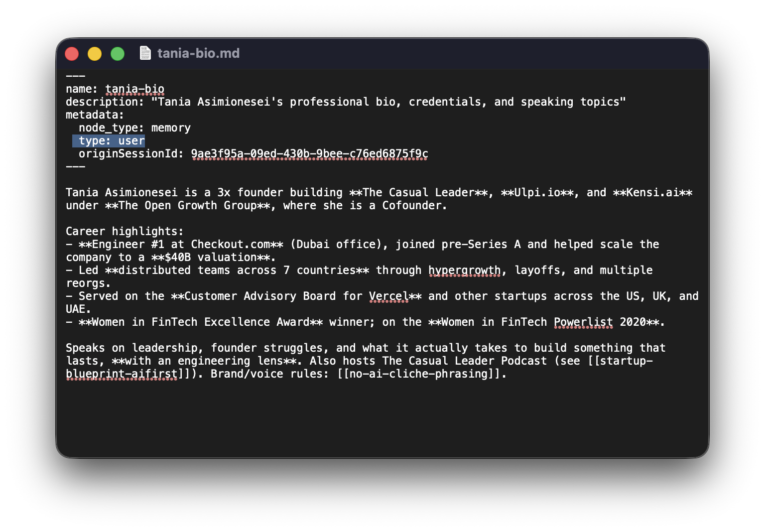Click the misspelled word "tania-bio" in name line
This screenshot has width=765, height=532.
point(134,89)
